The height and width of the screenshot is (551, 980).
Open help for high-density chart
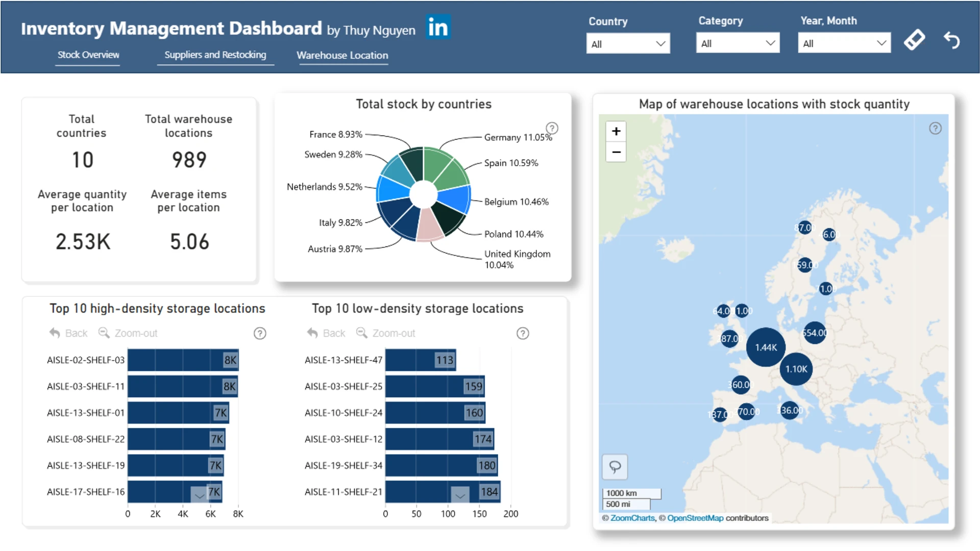pos(260,333)
